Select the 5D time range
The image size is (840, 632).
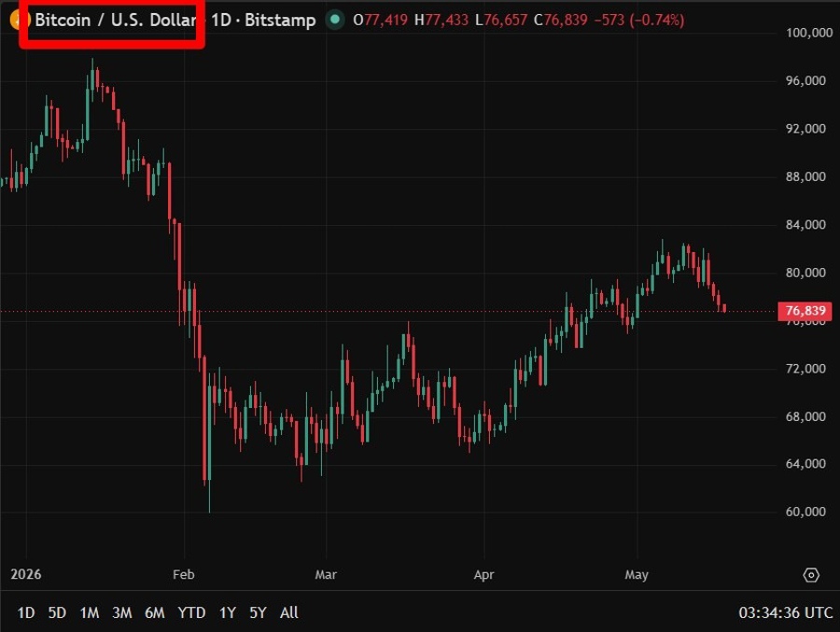pyautogui.click(x=57, y=612)
